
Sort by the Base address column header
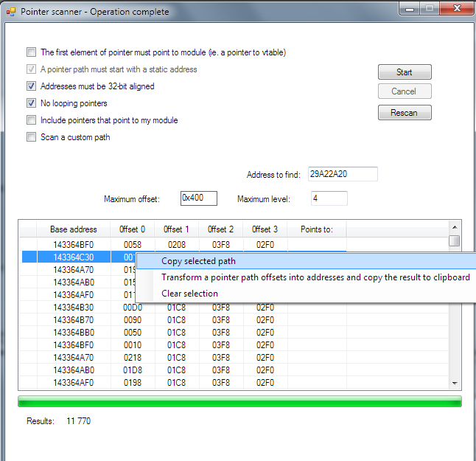pos(73,229)
